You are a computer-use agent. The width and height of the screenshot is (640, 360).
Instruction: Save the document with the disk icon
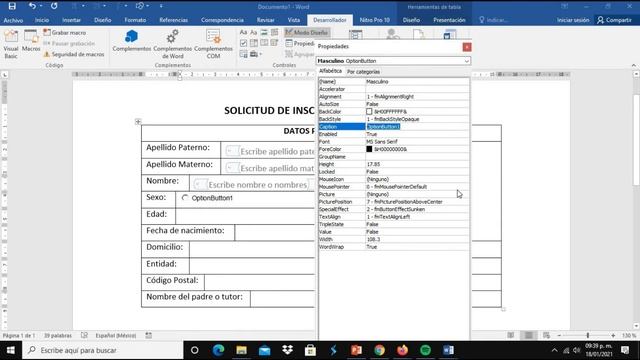(x=12, y=6)
